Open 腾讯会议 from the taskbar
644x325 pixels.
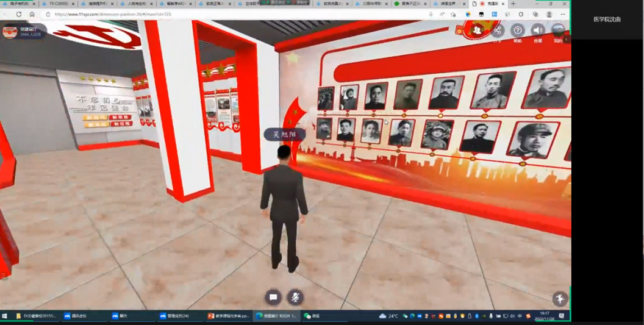point(76,316)
